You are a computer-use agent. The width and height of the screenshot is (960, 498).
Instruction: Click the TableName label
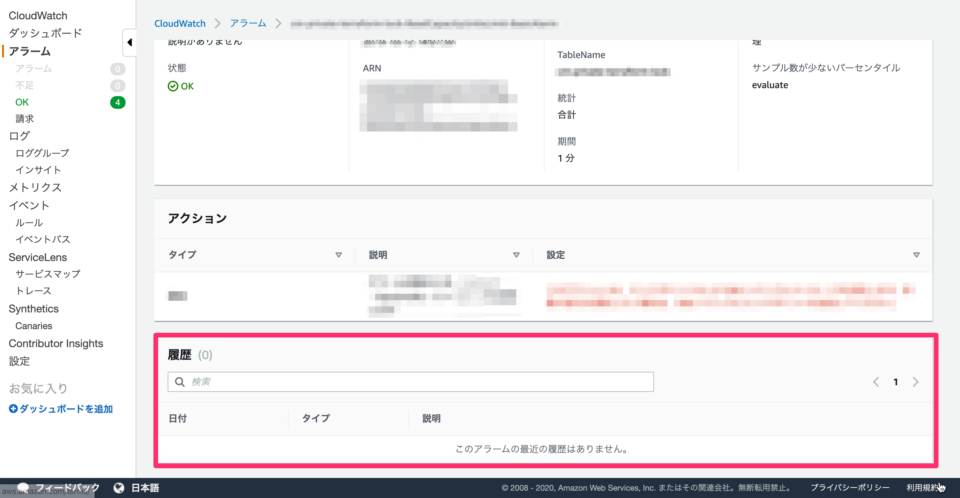tap(581, 55)
